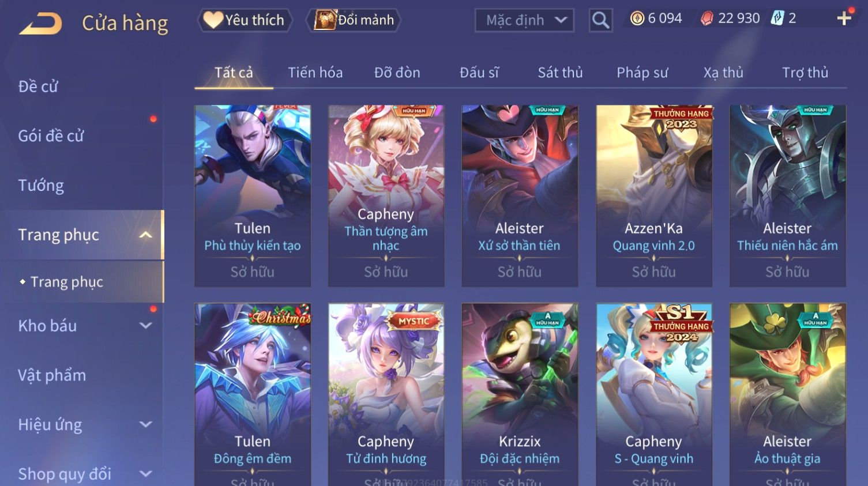868x486 pixels.
Task: Tap the heart icon on Yêu thích
Action: click(x=213, y=20)
